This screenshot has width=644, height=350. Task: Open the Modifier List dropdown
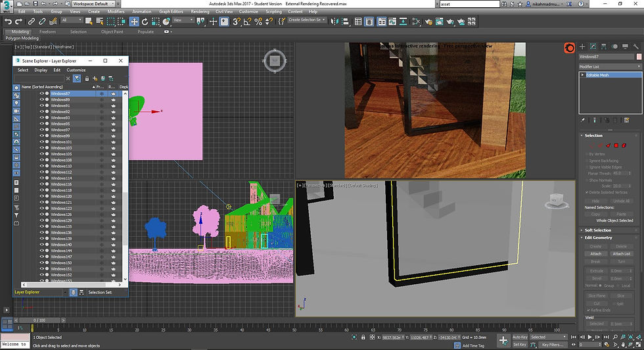coord(610,66)
